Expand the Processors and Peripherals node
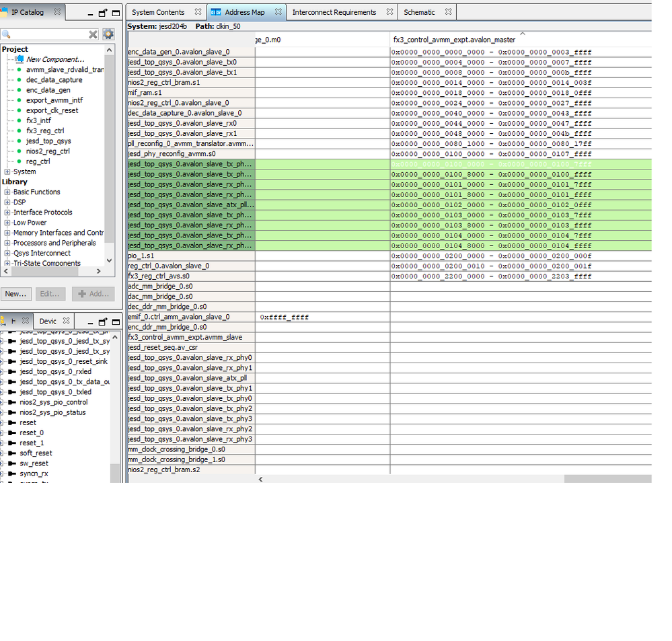The width and height of the screenshot is (672, 641). tap(7, 243)
